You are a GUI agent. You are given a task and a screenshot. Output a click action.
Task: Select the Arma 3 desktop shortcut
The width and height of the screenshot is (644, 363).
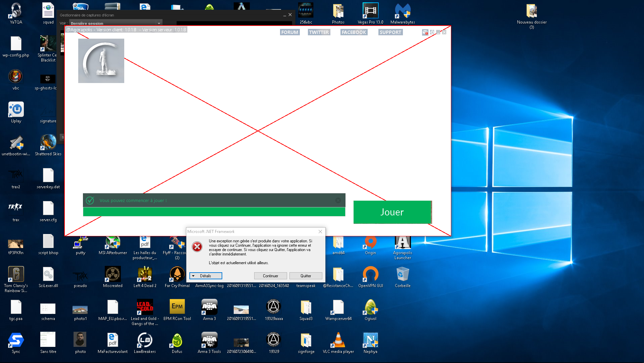209,310
